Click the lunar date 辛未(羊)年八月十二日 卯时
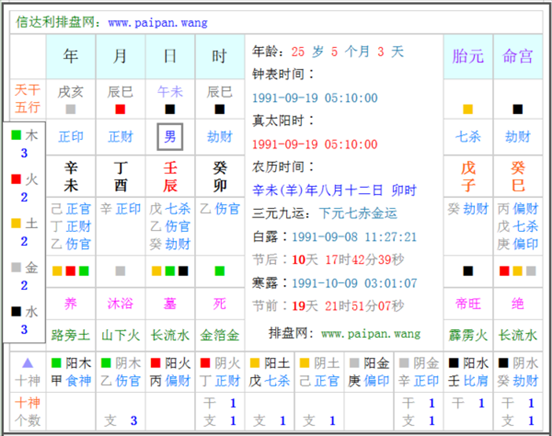Screen dimensions: 552x436 pos(334,191)
